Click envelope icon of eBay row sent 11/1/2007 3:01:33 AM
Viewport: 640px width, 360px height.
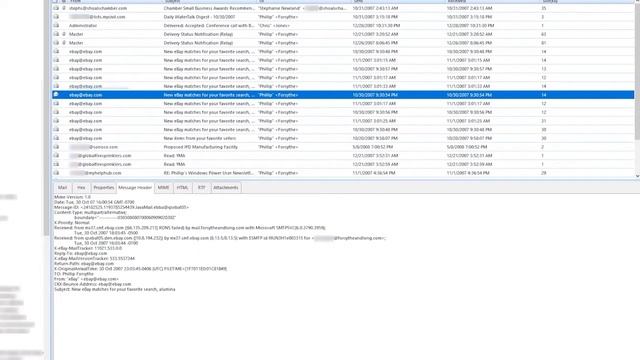(56, 86)
